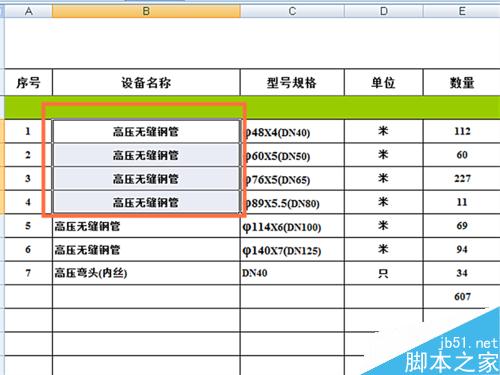Select column E header
The width and height of the screenshot is (500, 375).
click(x=462, y=11)
